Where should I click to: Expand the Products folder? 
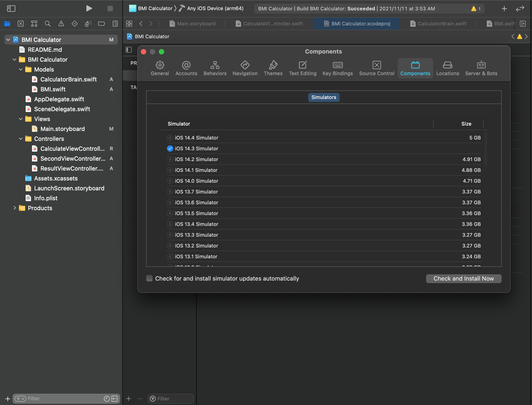pyautogui.click(x=14, y=208)
